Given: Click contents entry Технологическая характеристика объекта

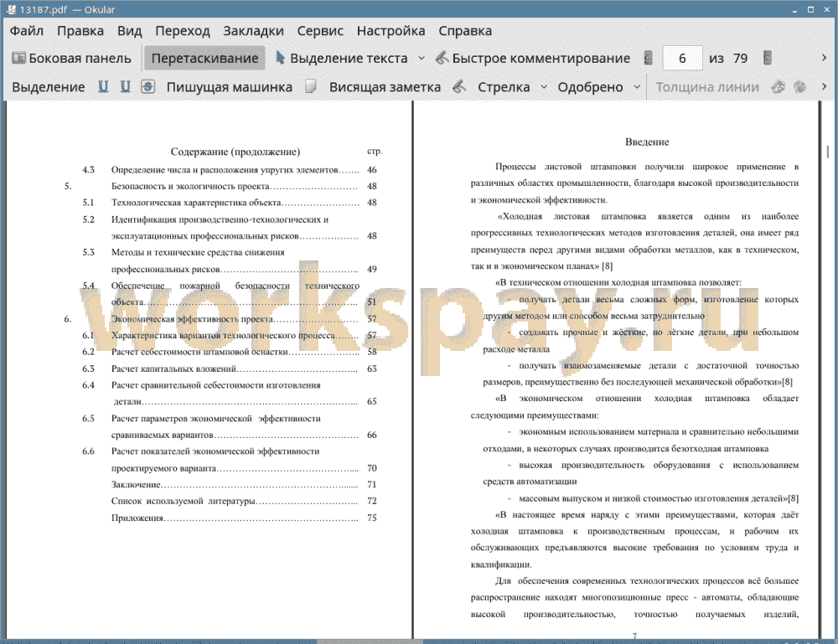Looking at the screenshot, I should (x=196, y=203).
